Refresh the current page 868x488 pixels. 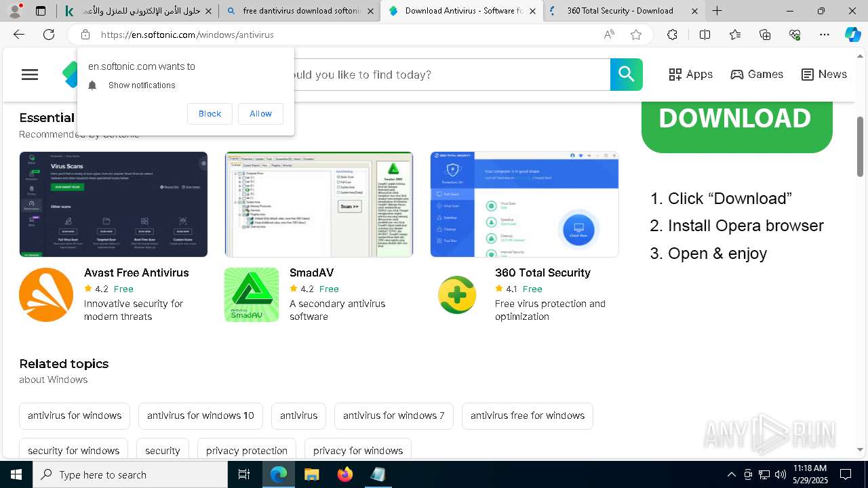click(49, 35)
